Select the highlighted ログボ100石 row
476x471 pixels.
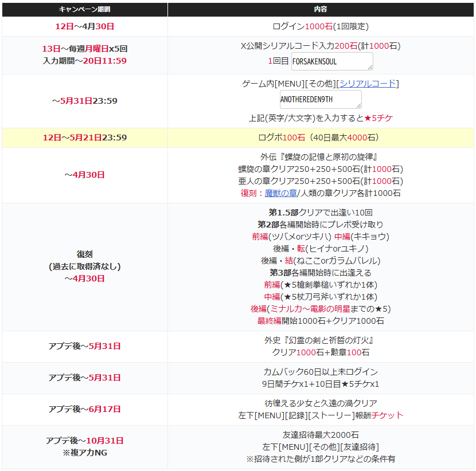pos(321,138)
